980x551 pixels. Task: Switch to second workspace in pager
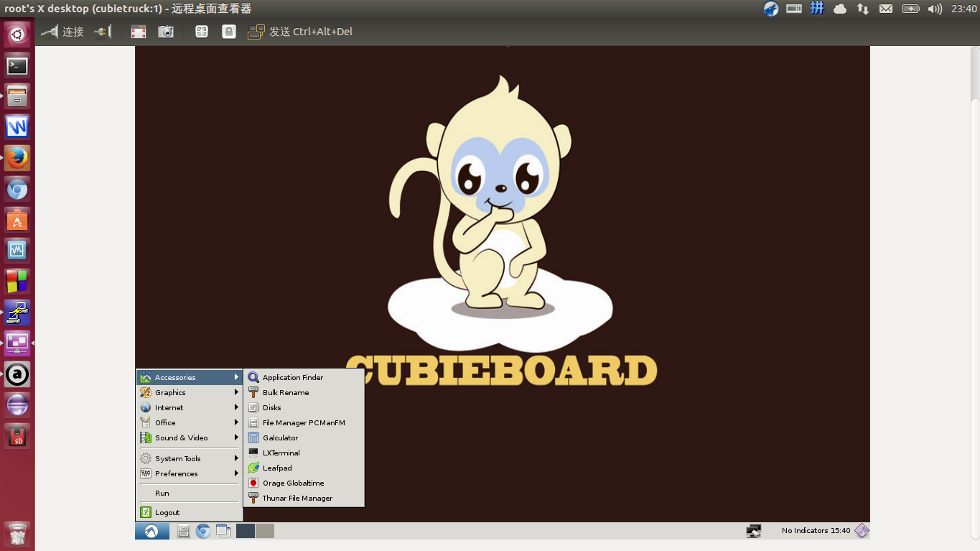[265, 531]
